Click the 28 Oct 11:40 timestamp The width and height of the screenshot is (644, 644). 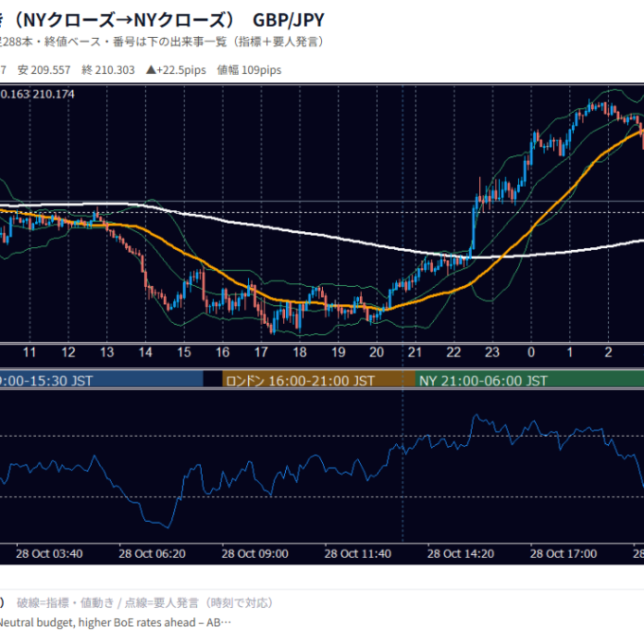pos(358,554)
